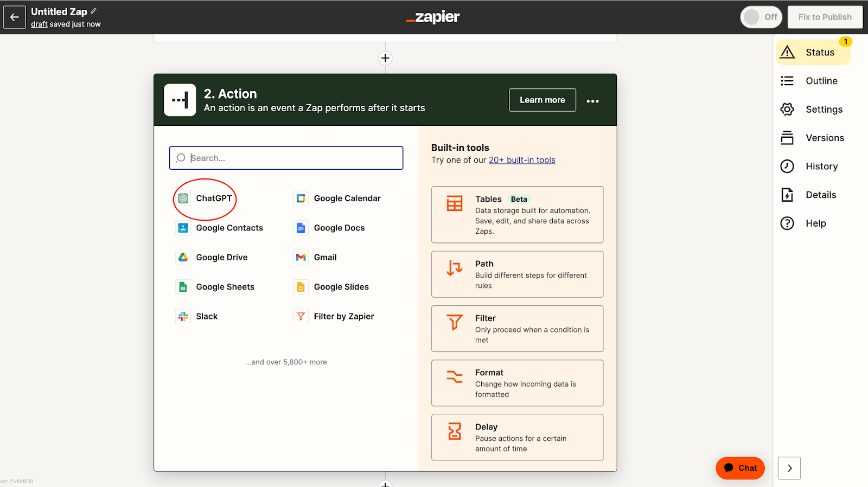
Task: Click Fix to Publish button
Action: point(825,17)
